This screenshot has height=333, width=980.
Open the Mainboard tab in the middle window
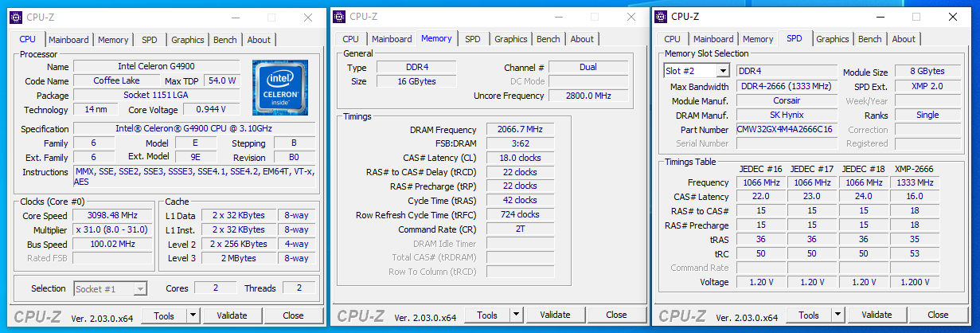392,39
